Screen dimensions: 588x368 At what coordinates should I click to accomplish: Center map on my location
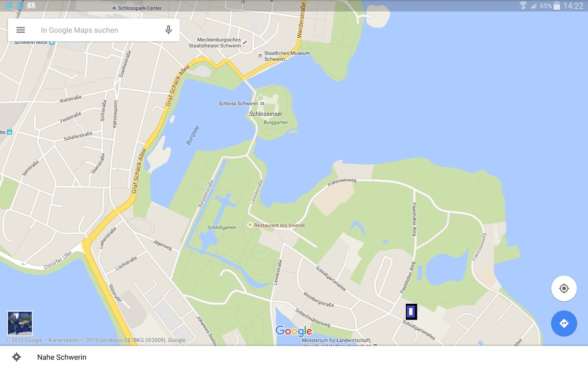(563, 289)
